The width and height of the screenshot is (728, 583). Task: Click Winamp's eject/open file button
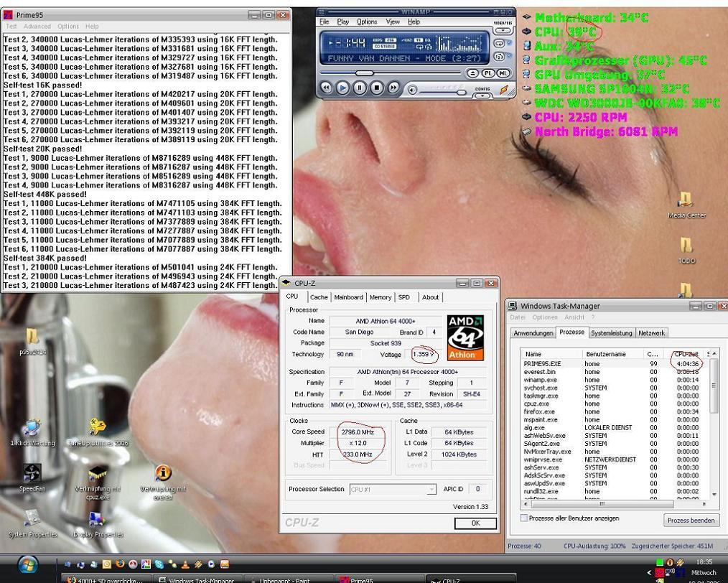(x=472, y=73)
